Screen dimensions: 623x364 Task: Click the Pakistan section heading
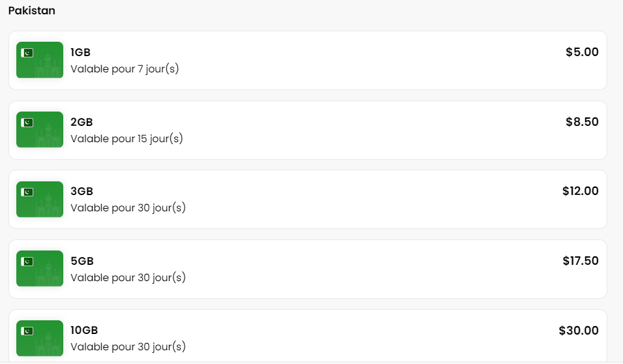(x=32, y=10)
